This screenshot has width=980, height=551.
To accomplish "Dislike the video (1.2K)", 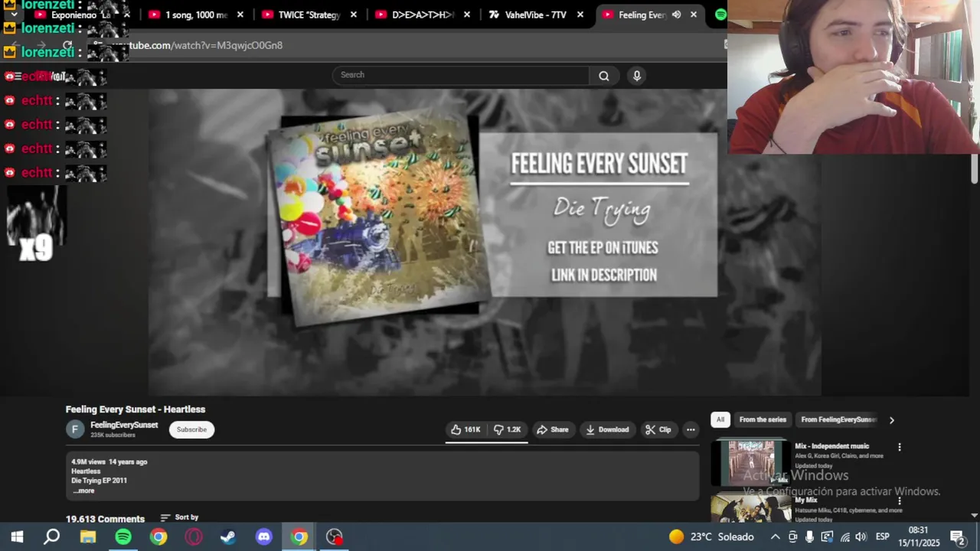I will 507,429.
